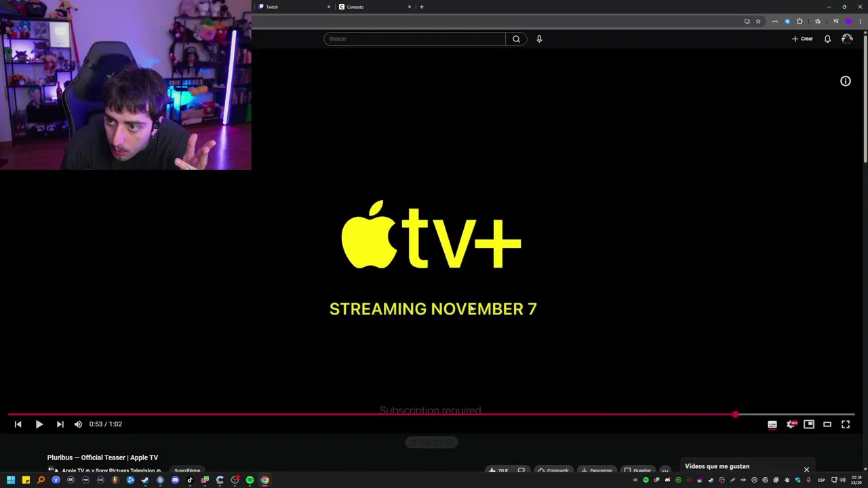This screenshot has width=868, height=488.
Task: Open system tray volume icon
Action: (x=843, y=480)
